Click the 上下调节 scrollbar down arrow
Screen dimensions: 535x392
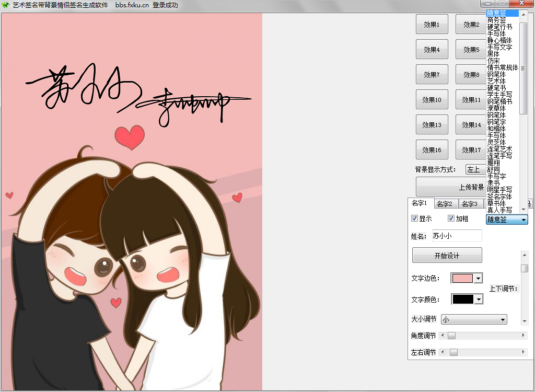pyautogui.click(x=525, y=321)
